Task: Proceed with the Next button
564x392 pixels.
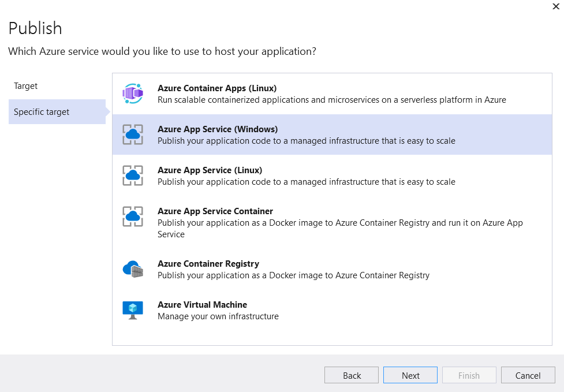Action: pyautogui.click(x=410, y=375)
